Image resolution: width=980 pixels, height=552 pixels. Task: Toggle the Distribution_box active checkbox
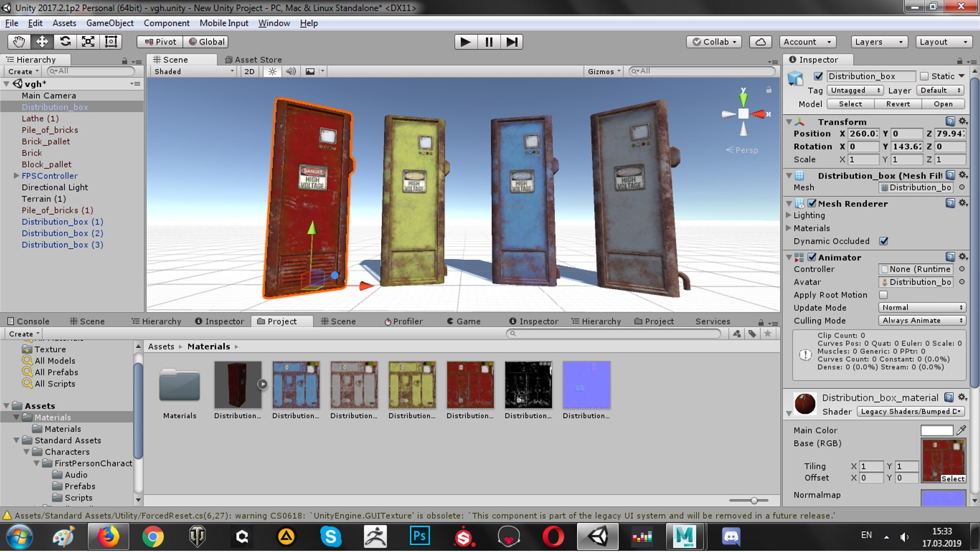click(818, 76)
